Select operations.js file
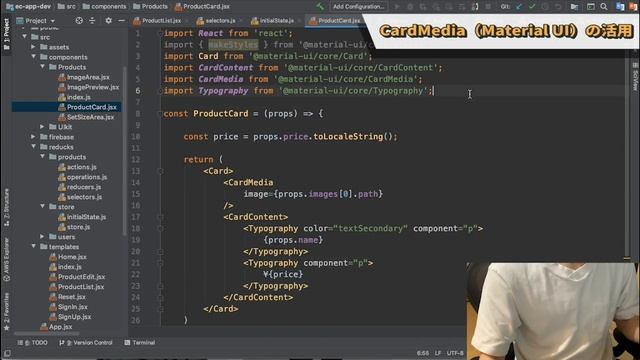 pos(82,177)
